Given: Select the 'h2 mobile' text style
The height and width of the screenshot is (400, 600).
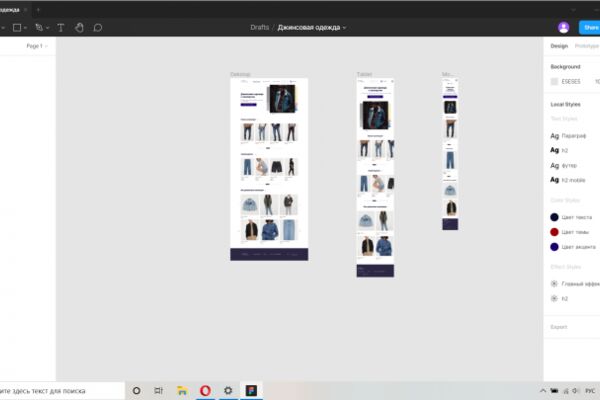Looking at the screenshot, I should coord(568,180).
